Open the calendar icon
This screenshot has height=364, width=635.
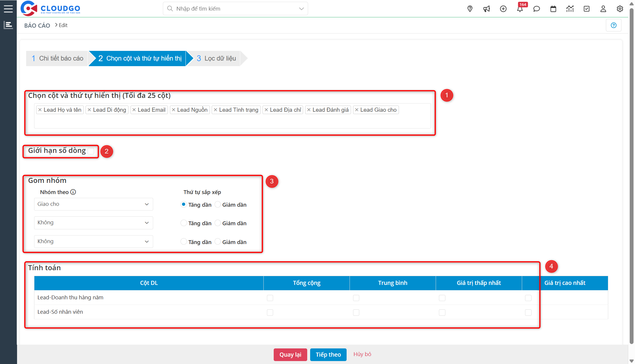pyautogui.click(x=553, y=9)
